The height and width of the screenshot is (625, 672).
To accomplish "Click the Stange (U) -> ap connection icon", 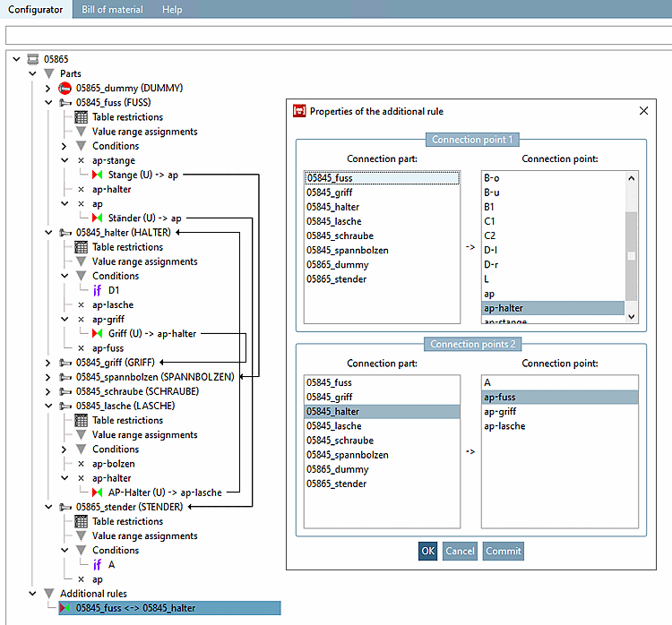I will (x=98, y=175).
